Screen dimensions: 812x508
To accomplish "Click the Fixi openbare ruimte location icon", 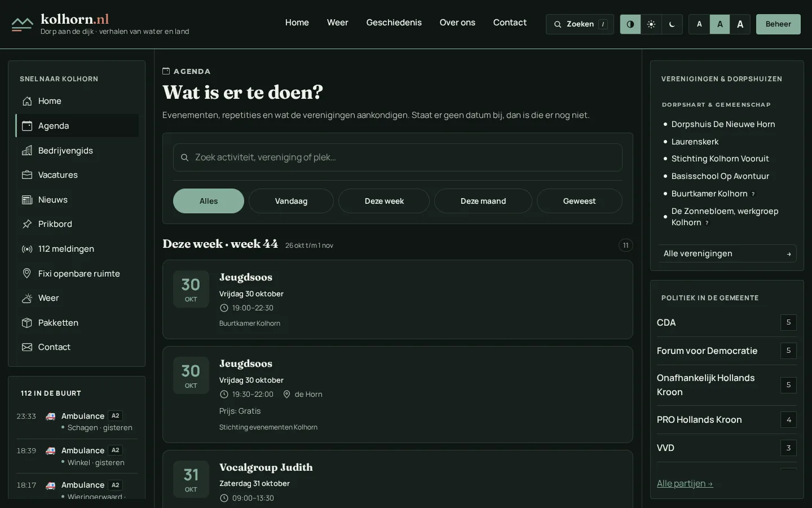I will tap(27, 274).
